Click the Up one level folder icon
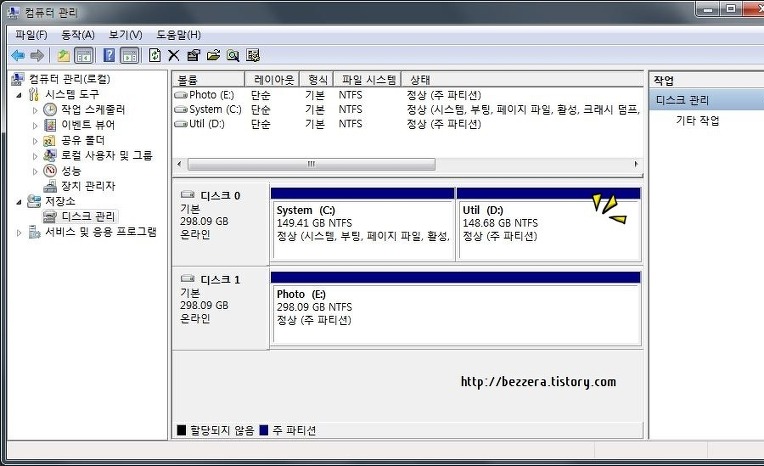The image size is (764, 466). [63, 56]
